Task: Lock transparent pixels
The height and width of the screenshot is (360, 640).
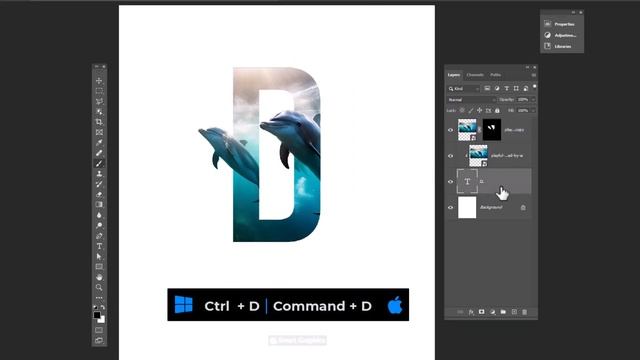Action: [462, 110]
